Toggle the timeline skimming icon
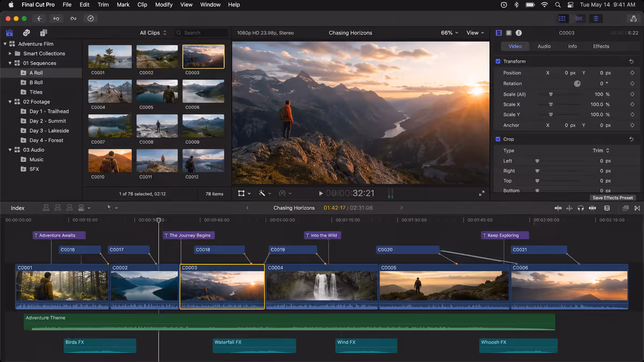The width and height of the screenshot is (644, 362). pyautogui.click(x=558, y=208)
